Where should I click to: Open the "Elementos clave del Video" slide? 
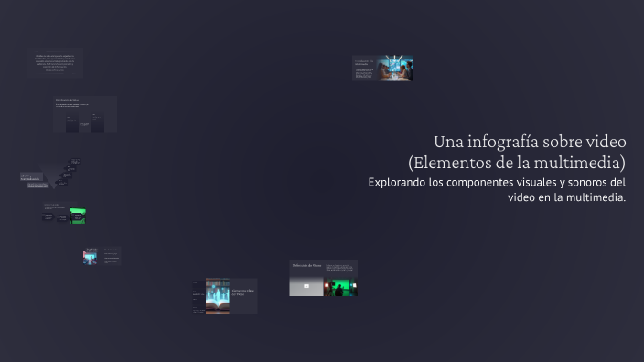click(x=225, y=296)
